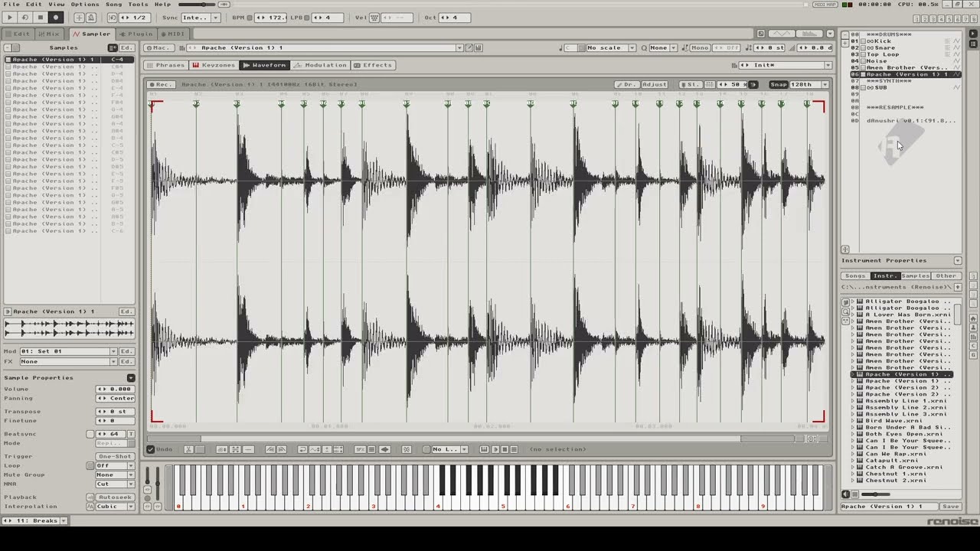Switch to the Songs browser tab
Screen dimensions: 980x551
pos(855,275)
